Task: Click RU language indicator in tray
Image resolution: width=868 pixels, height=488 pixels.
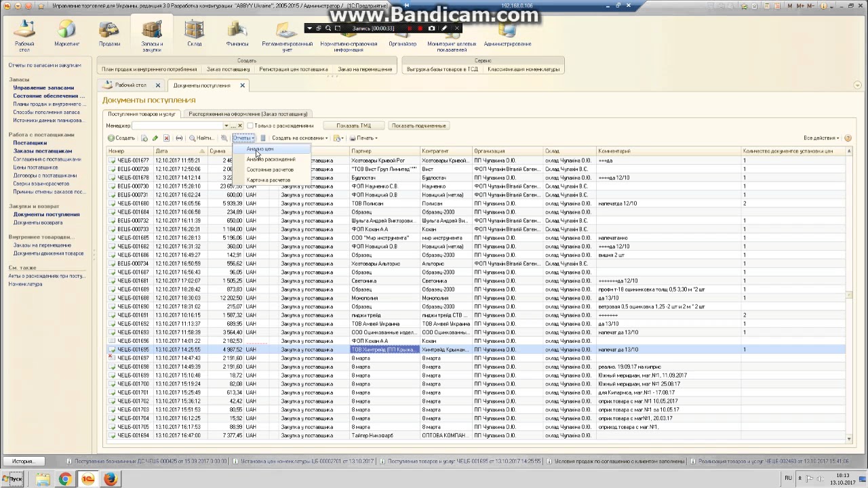Action: (x=788, y=478)
